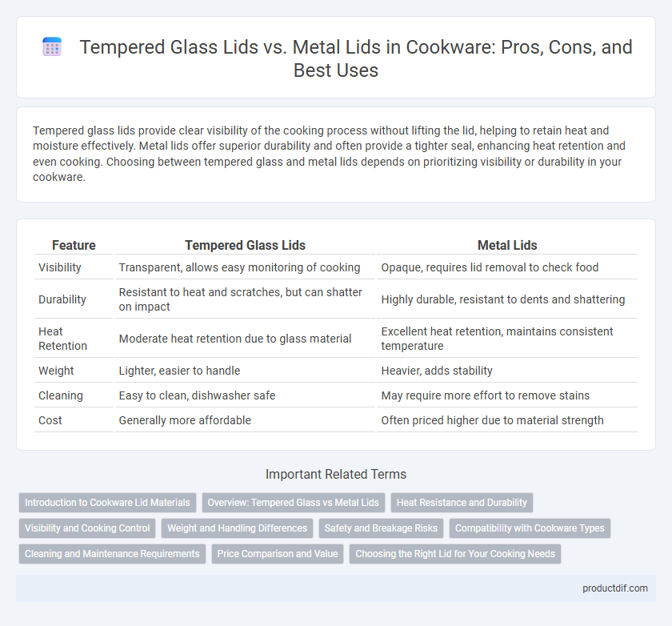Viewport: 672px width, 626px height.
Task: Click the Tempered Glass Lids column header
Action: [245, 245]
